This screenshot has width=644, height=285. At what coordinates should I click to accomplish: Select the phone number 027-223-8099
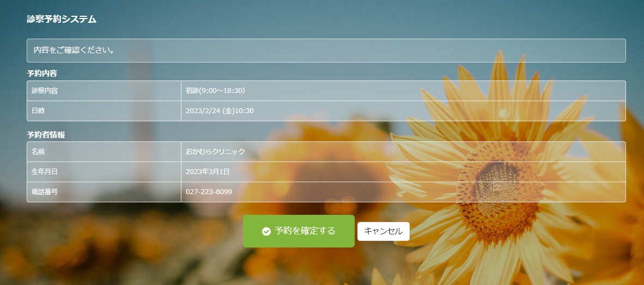(209, 192)
